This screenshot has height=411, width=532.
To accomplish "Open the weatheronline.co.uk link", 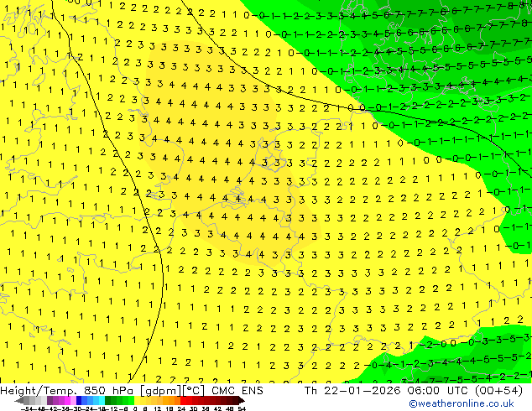I will 462,403.
